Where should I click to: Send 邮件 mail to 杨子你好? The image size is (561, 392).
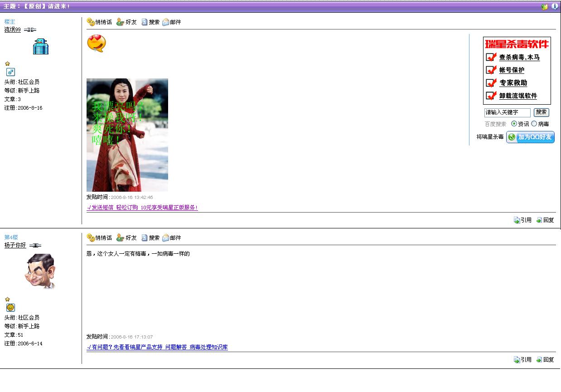click(x=172, y=237)
